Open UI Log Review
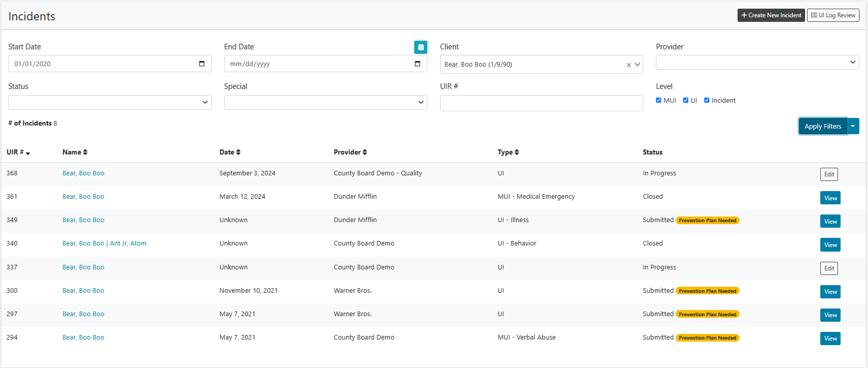Viewport: 868px width, 368px height. pos(833,15)
